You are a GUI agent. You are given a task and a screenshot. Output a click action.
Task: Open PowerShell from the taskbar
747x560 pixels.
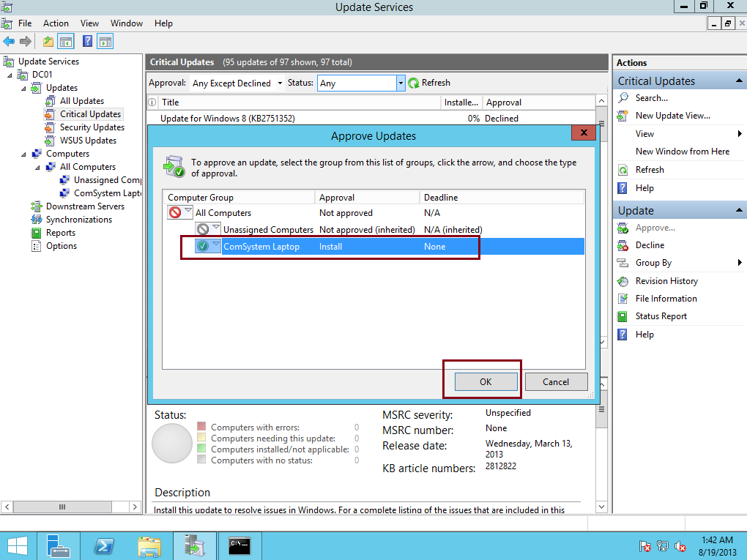tap(104, 545)
